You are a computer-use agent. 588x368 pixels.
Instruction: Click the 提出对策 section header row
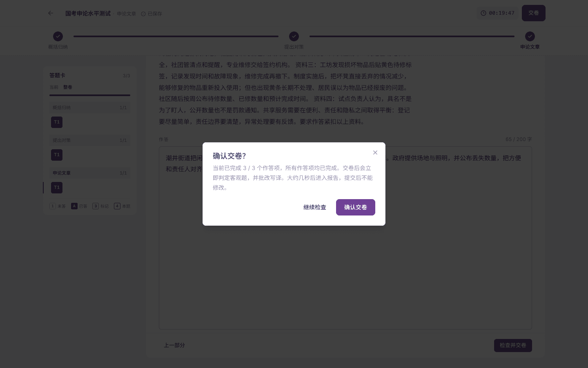pyautogui.click(x=90, y=140)
